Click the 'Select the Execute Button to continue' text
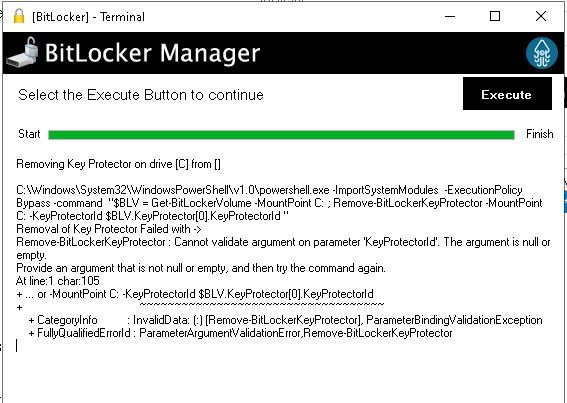The height and width of the screenshot is (403, 567). 141,95
